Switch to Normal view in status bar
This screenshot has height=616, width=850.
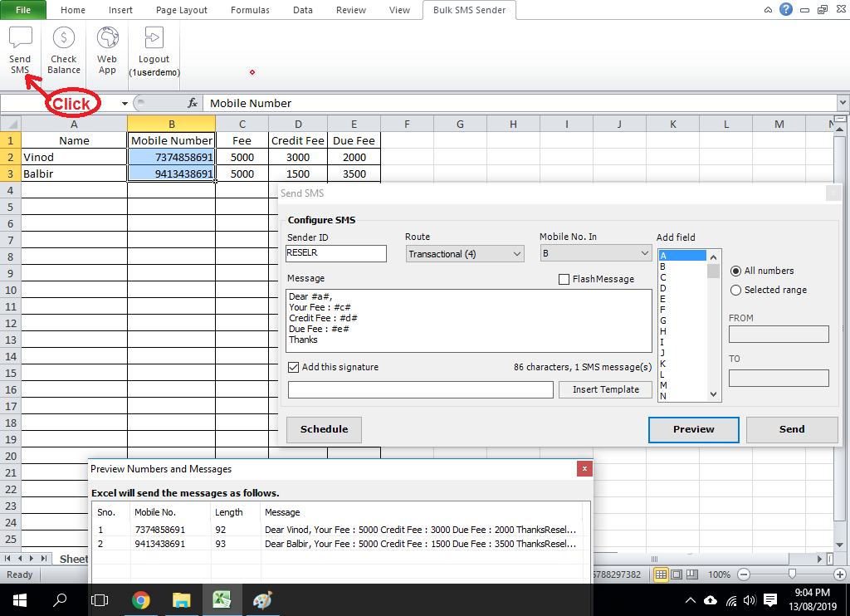pyautogui.click(x=661, y=574)
